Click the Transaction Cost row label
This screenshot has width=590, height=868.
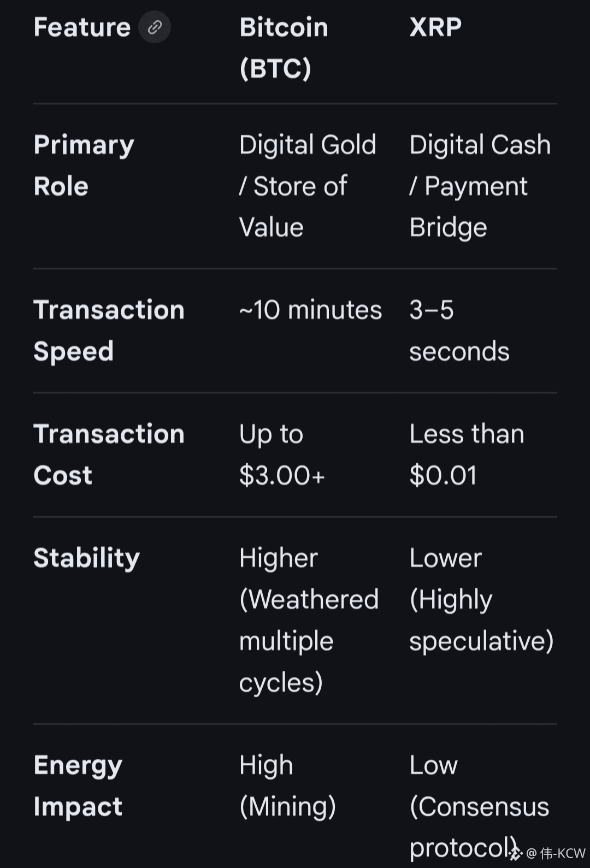pyautogui.click(x=109, y=454)
